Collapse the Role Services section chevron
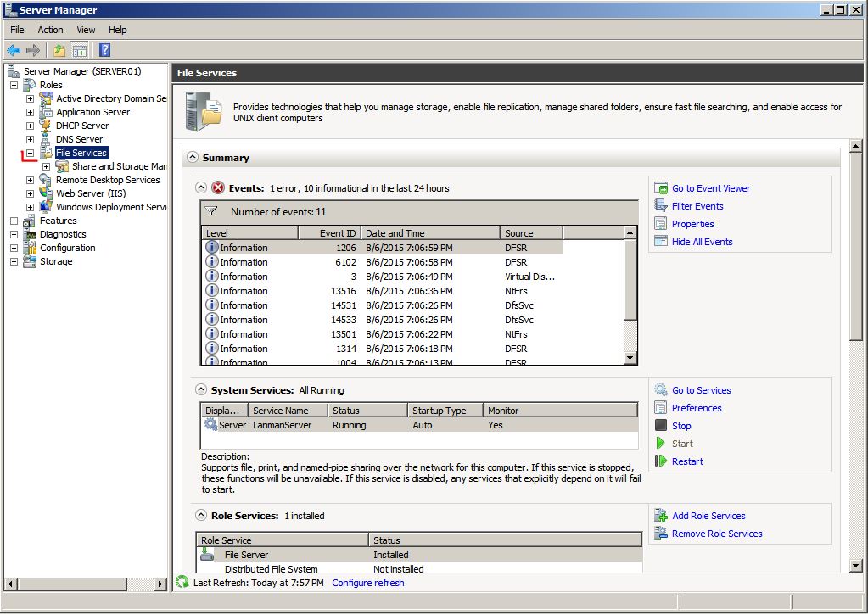 201,516
